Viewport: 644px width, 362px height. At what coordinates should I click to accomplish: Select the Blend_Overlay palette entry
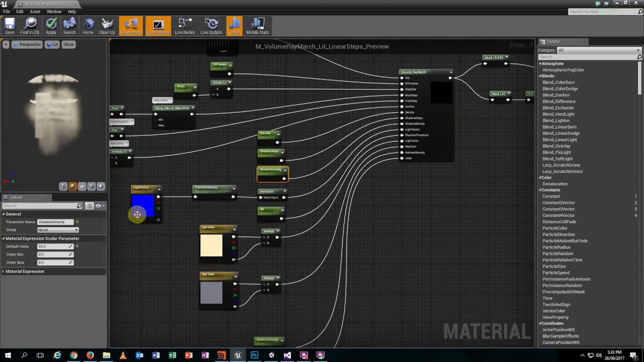coord(556,146)
